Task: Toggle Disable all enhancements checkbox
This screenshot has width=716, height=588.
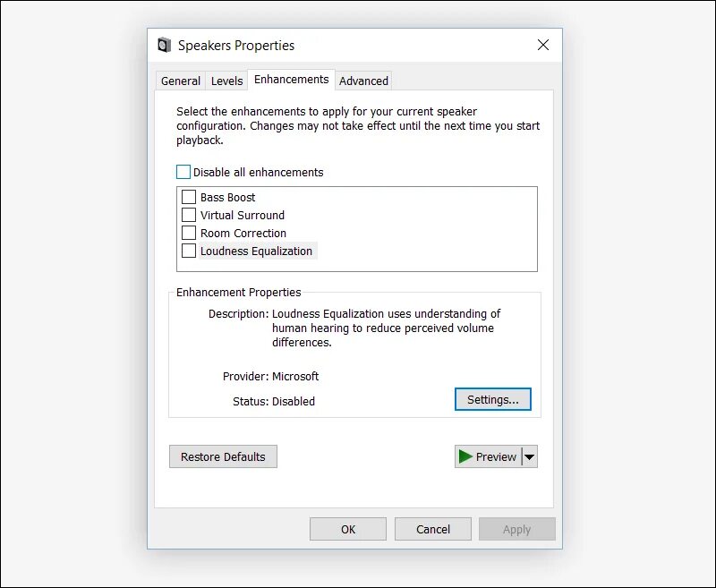Action: [x=183, y=172]
